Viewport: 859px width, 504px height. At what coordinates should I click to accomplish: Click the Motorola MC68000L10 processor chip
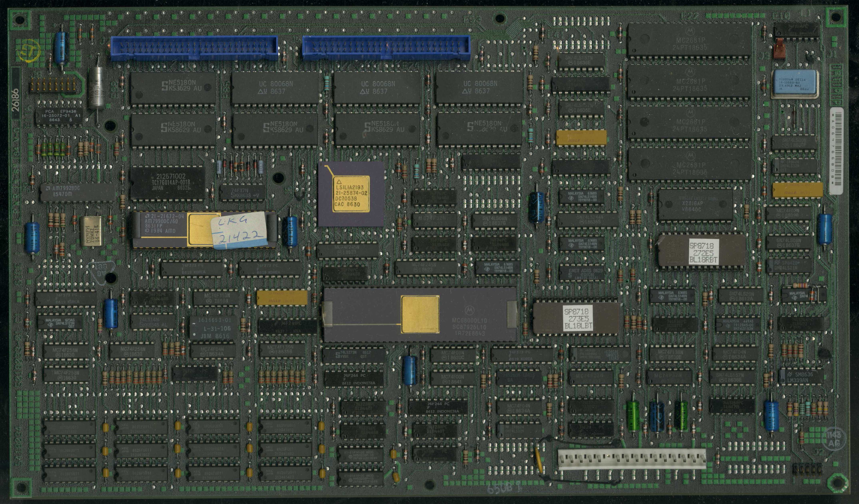[x=420, y=314]
